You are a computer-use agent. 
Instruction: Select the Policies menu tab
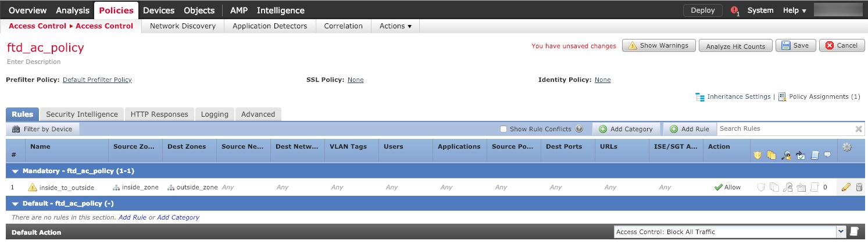coord(116,10)
